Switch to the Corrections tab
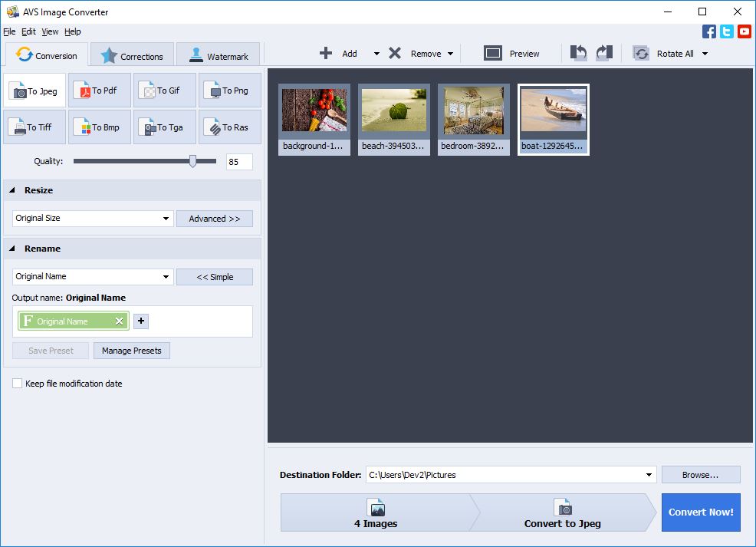The image size is (756, 547). 132,55
